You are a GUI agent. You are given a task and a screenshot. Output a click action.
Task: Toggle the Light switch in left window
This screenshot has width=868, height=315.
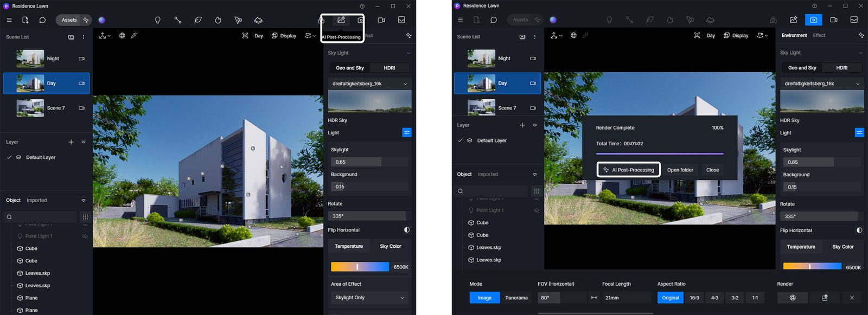(407, 132)
